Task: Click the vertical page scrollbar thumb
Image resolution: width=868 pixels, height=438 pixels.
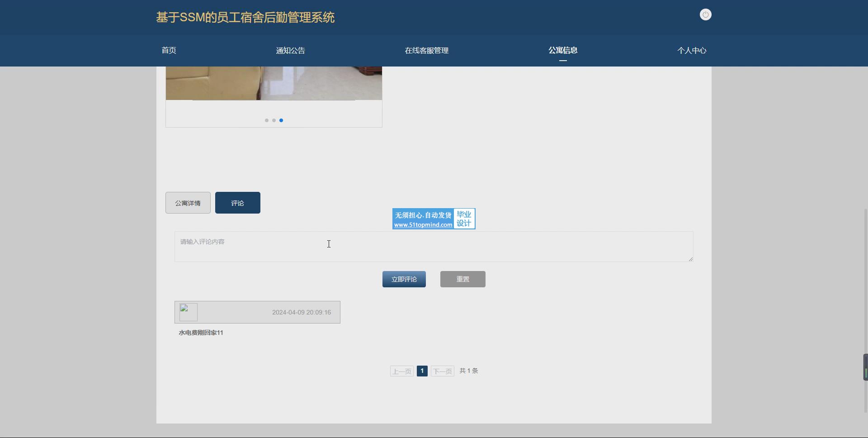Action: (866, 310)
